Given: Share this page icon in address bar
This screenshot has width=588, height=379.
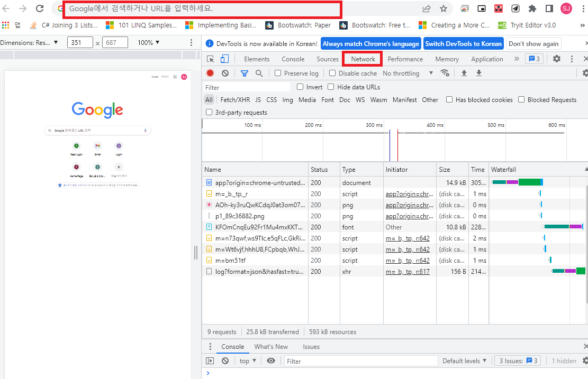Looking at the screenshot, I should pyautogui.click(x=427, y=8).
